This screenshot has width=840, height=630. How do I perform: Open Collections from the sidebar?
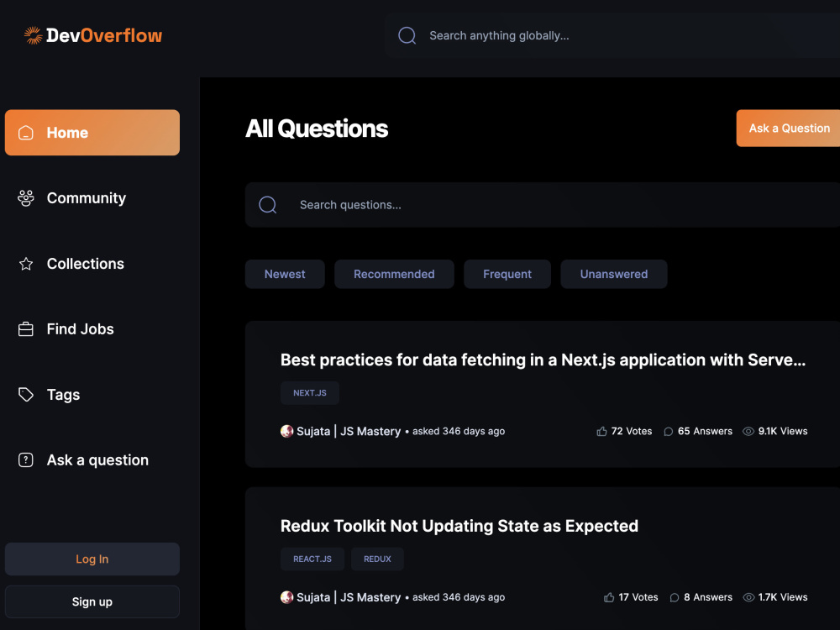(x=92, y=264)
